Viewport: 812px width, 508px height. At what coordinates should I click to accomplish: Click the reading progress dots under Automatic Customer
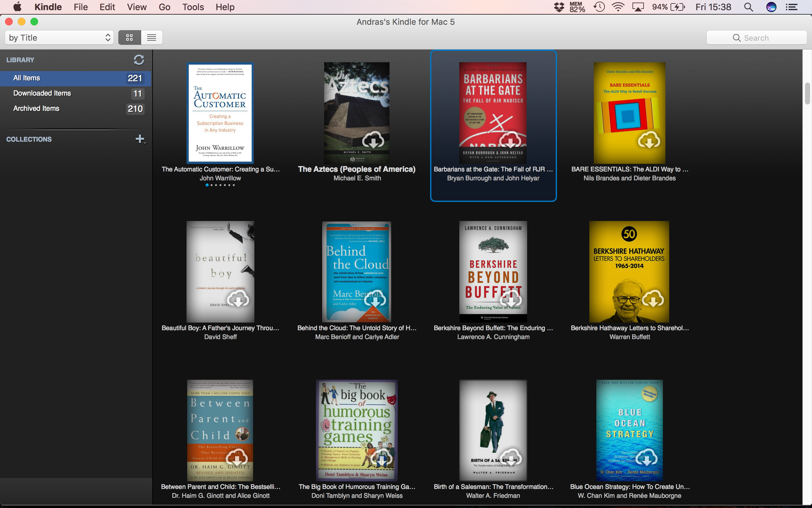coord(220,185)
